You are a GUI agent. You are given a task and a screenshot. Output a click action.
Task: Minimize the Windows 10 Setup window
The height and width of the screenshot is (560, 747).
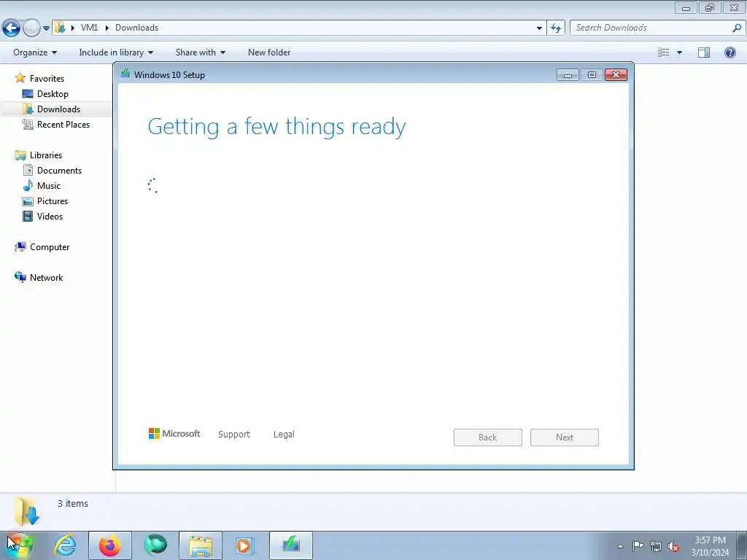568,75
